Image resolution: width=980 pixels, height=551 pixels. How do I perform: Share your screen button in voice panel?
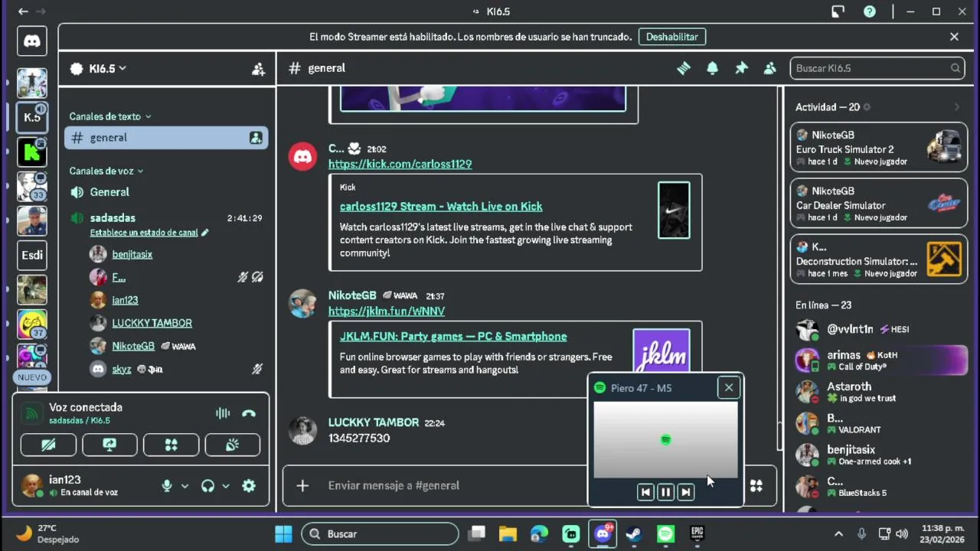click(x=109, y=445)
